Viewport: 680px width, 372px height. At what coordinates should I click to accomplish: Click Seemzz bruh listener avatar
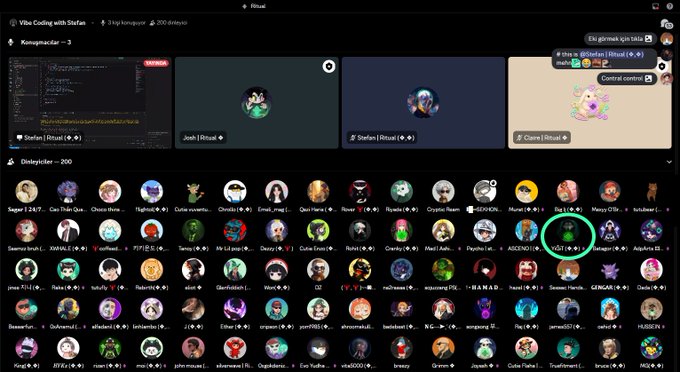tap(26, 231)
